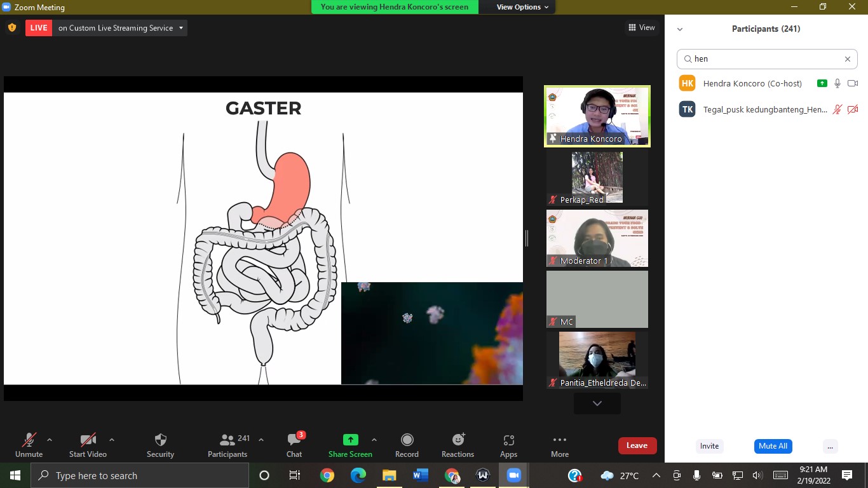The height and width of the screenshot is (488, 868).
Task: Open the View layout menu
Action: [x=641, y=27]
